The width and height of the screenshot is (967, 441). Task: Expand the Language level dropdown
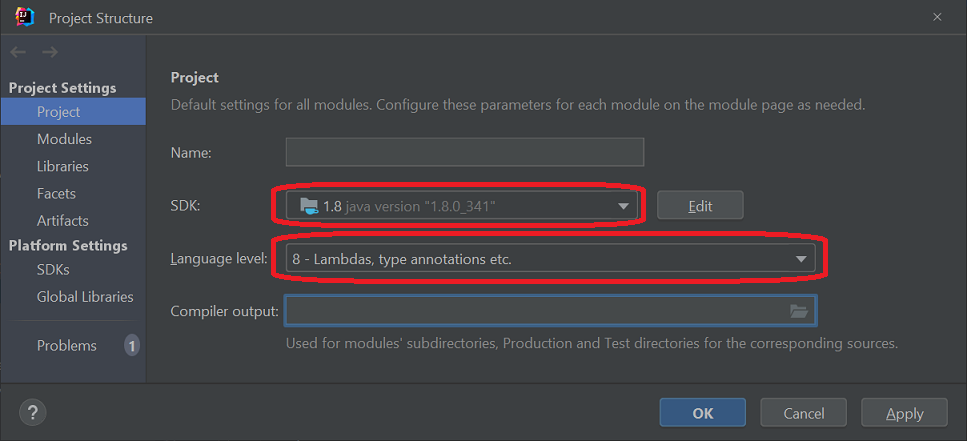(801, 259)
